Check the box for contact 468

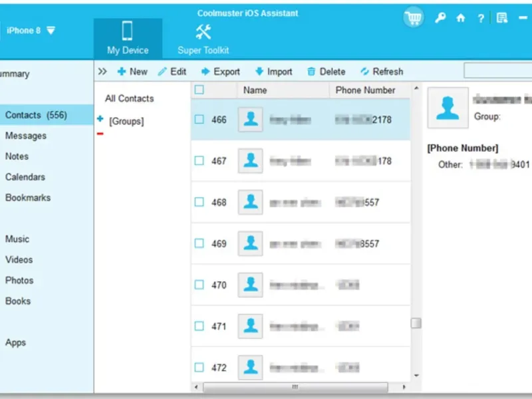click(x=199, y=202)
